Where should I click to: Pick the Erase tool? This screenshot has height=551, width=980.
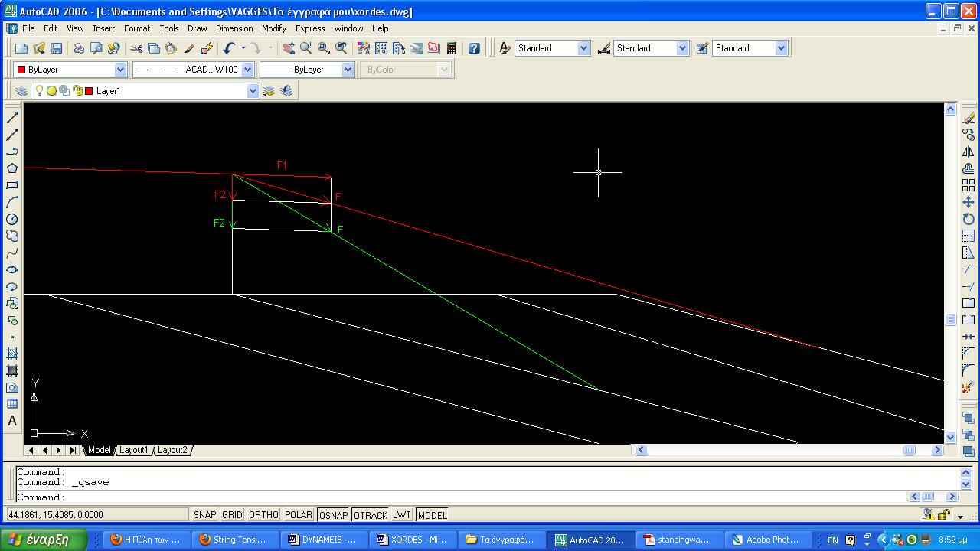pyautogui.click(x=969, y=118)
